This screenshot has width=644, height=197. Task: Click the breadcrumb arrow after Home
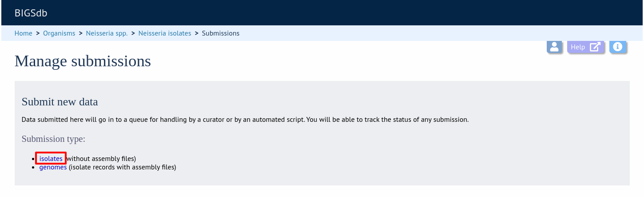click(38, 33)
